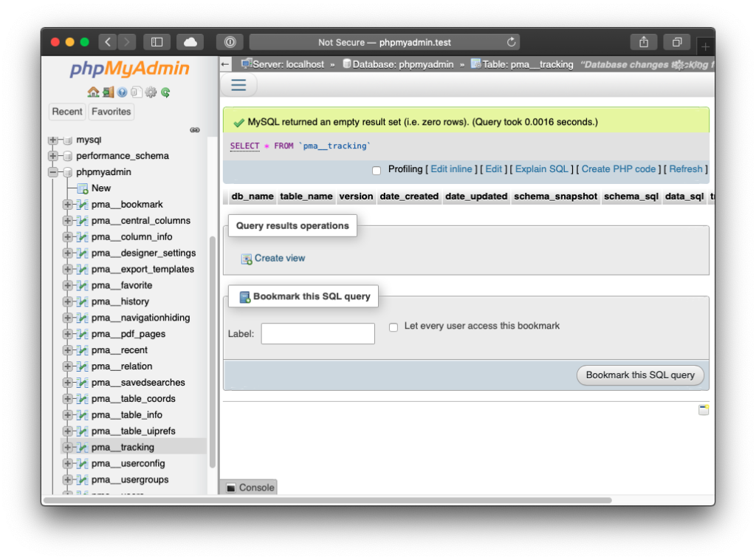Open navigation panel settings gear icon
This screenshot has height=560, width=756.
point(151,92)
